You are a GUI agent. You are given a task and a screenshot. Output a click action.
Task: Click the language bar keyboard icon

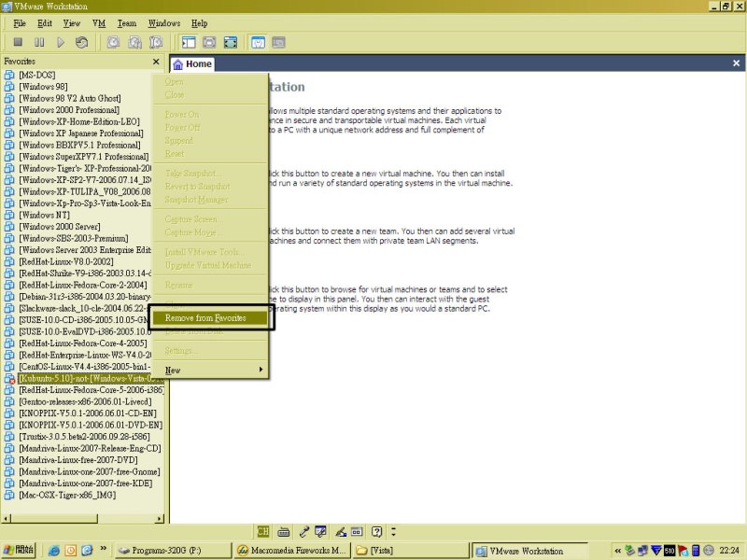284,531
